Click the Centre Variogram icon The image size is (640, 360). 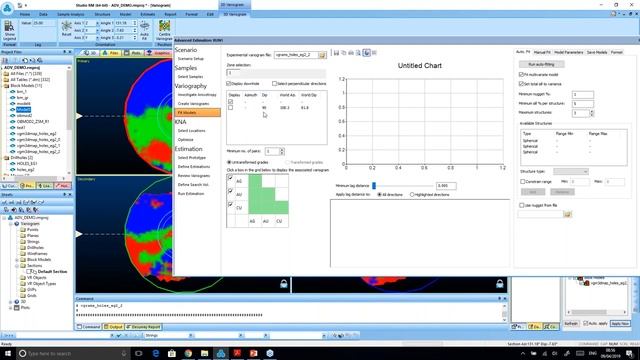click(x=164, y=30)
